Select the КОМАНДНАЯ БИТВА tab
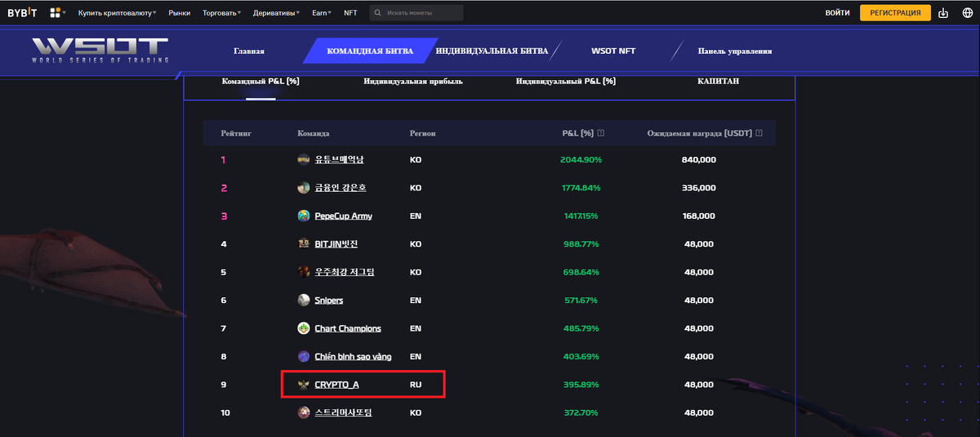The image size is (980, 437). (x=370, y=51)
